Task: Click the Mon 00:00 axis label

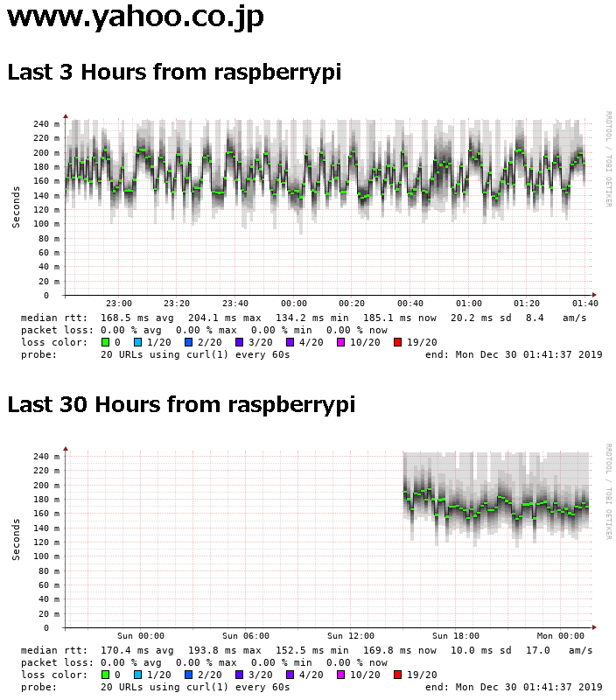Action: [x=560, y=636]
